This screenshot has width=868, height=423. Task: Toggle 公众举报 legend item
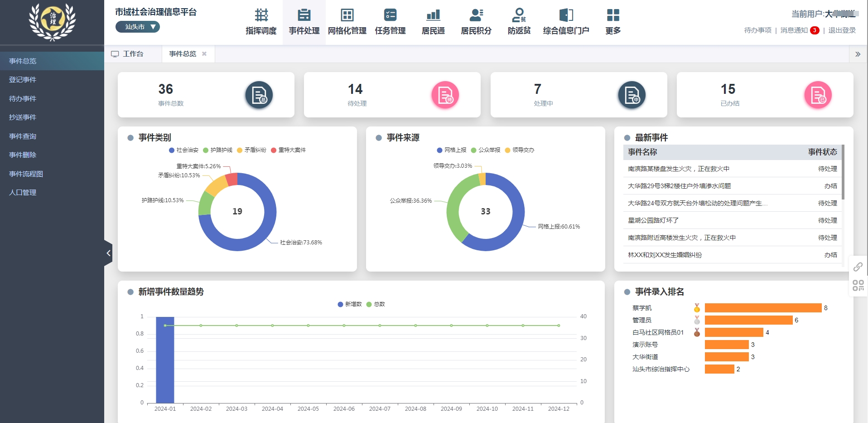[x=486, y=150]
